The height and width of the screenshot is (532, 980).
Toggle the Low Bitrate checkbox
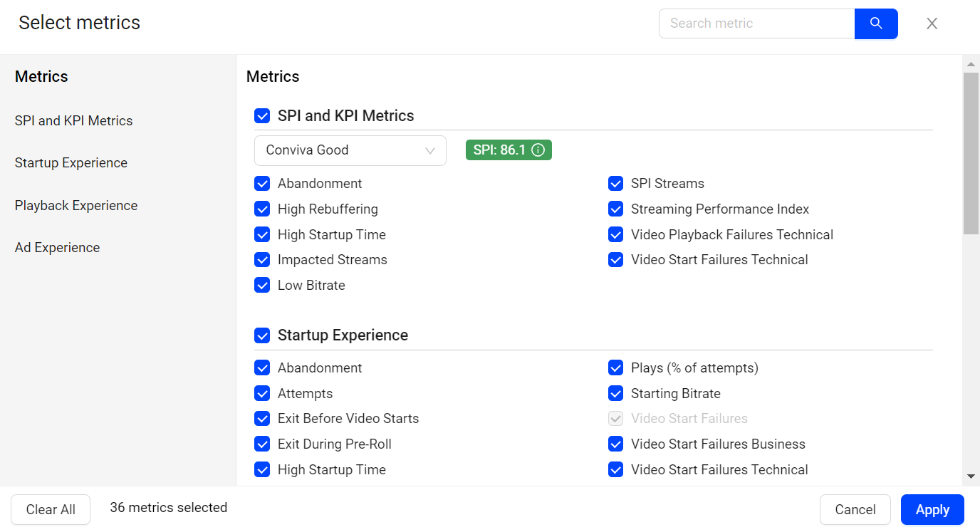[262, 286]
